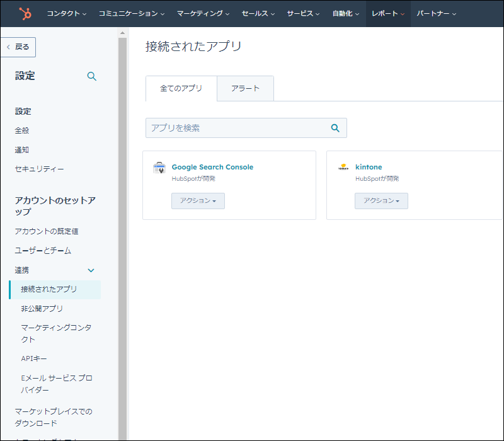Open アクション dropdown for Google Search Console
The width and height of the screenshot is (504, 441).
pos(198,201)
